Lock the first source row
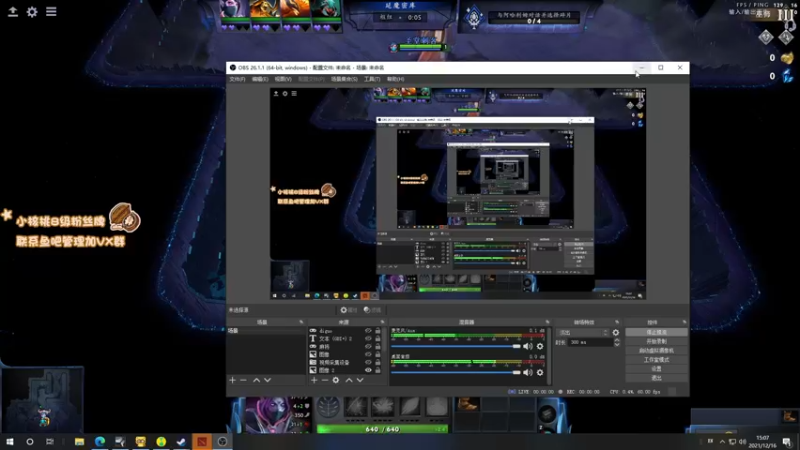This screenshot has height=450, width=800. point(378,331)
